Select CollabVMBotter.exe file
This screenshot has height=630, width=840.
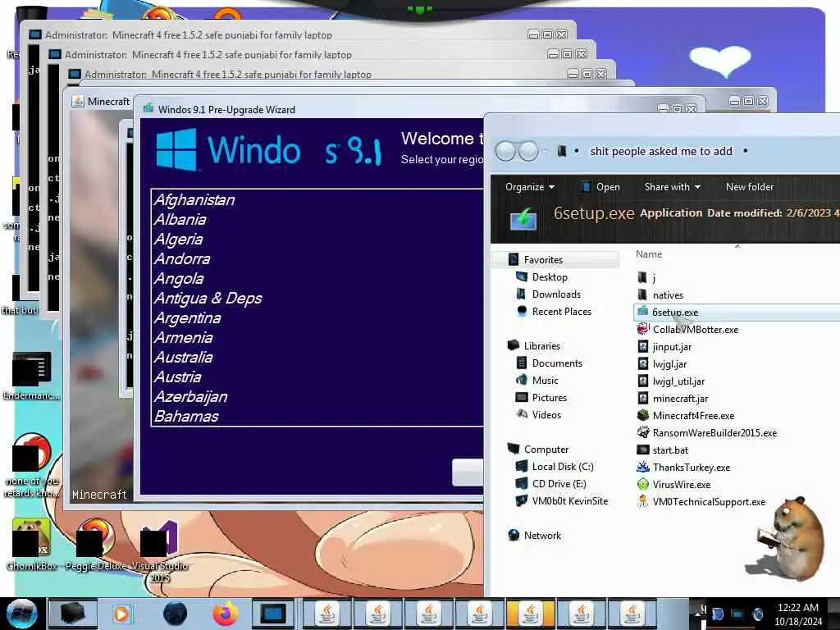tap(695, 330)
